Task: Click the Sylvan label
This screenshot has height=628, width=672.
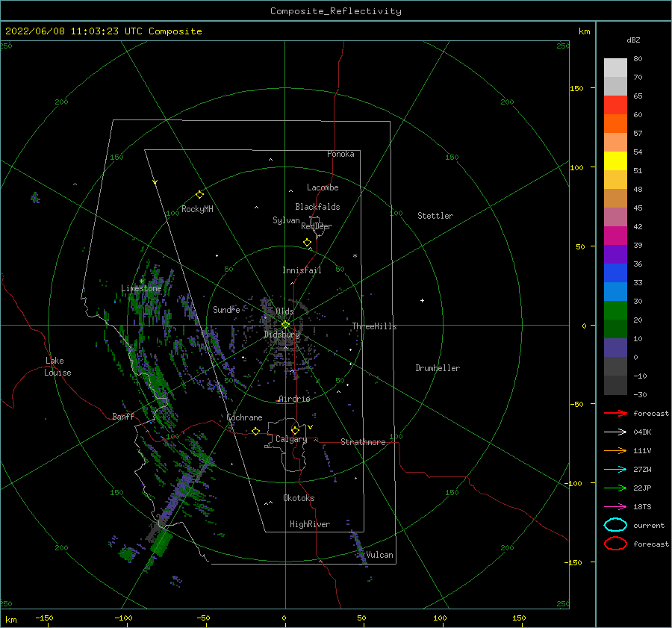Action: (286, 220)
